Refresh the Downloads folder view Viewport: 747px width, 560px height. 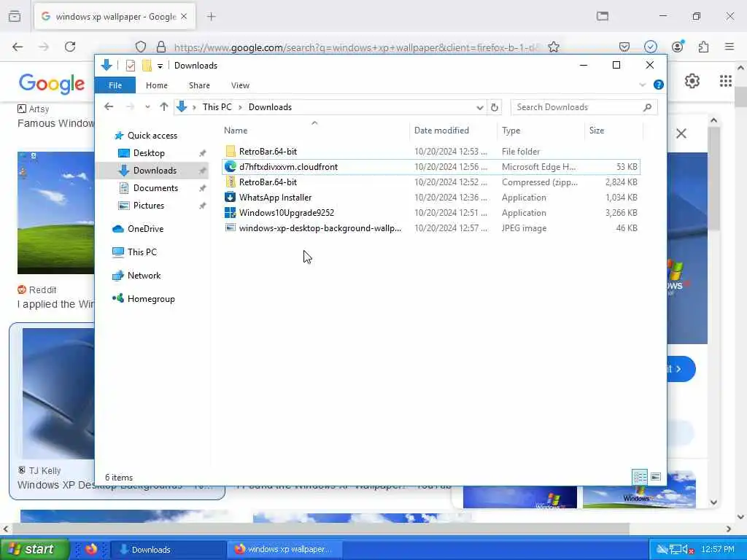[495, 108]
